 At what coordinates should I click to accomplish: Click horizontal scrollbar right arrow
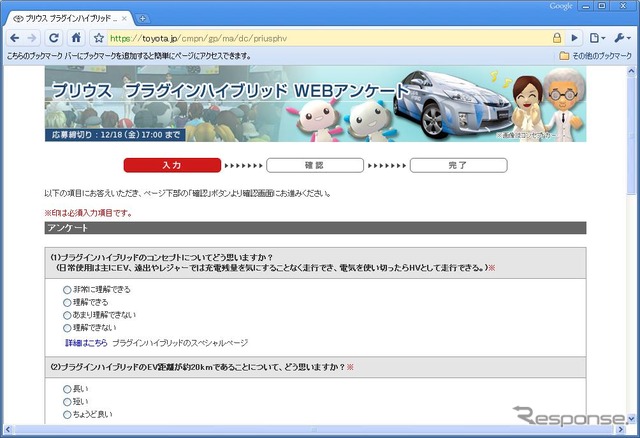coord(621,429)
